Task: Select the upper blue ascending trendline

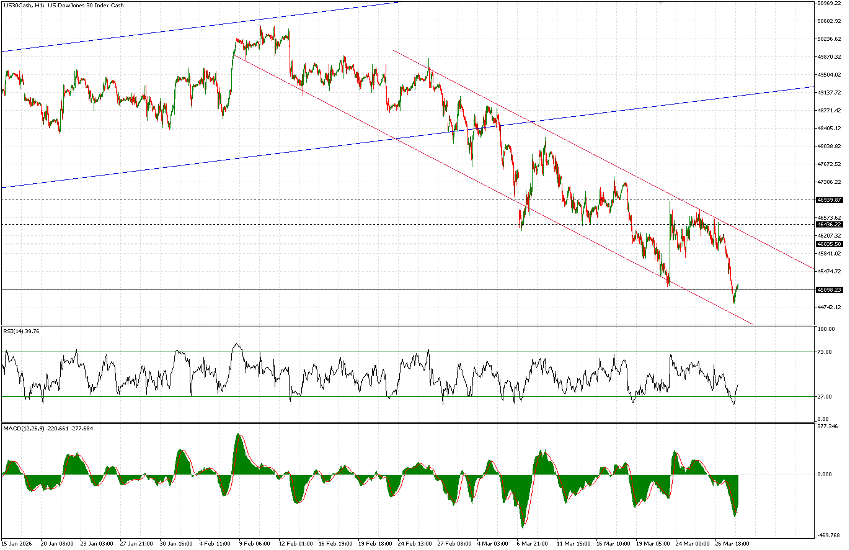Action: click(200, 27)
